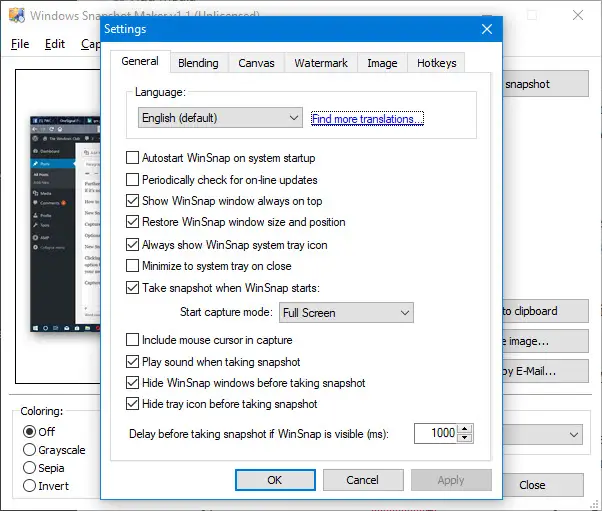This screenshot has height=511, width=602.
Task: Open the Edit menu in main window
Action: point(55,44)
